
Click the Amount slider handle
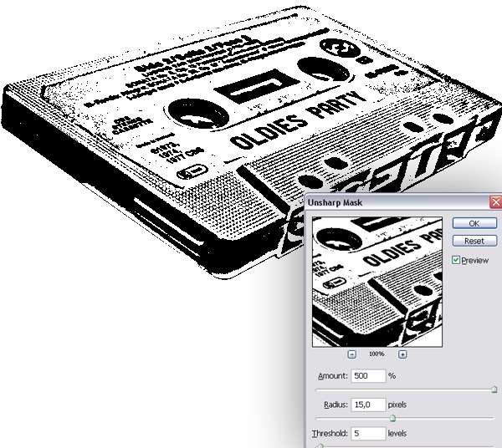[494, 389]
